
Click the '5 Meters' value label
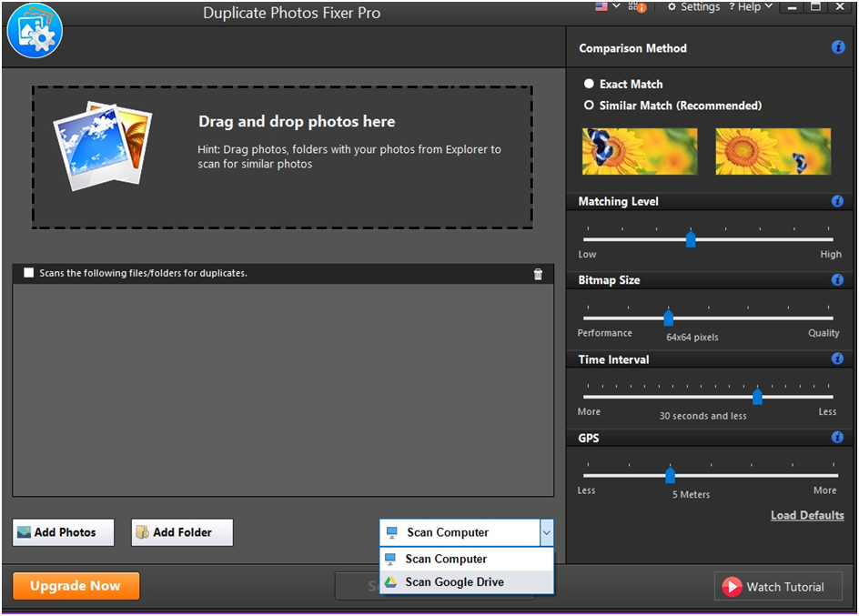pos(692,494)
